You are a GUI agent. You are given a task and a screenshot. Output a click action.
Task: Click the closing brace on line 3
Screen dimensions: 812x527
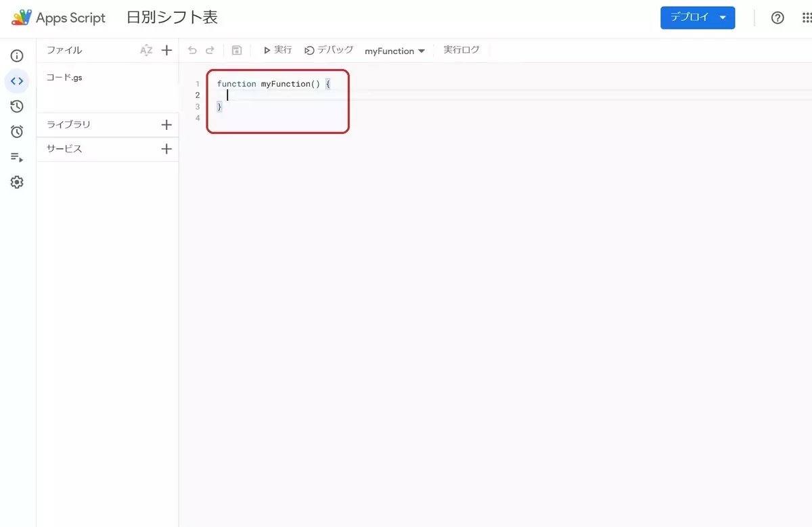pos(219,107)
